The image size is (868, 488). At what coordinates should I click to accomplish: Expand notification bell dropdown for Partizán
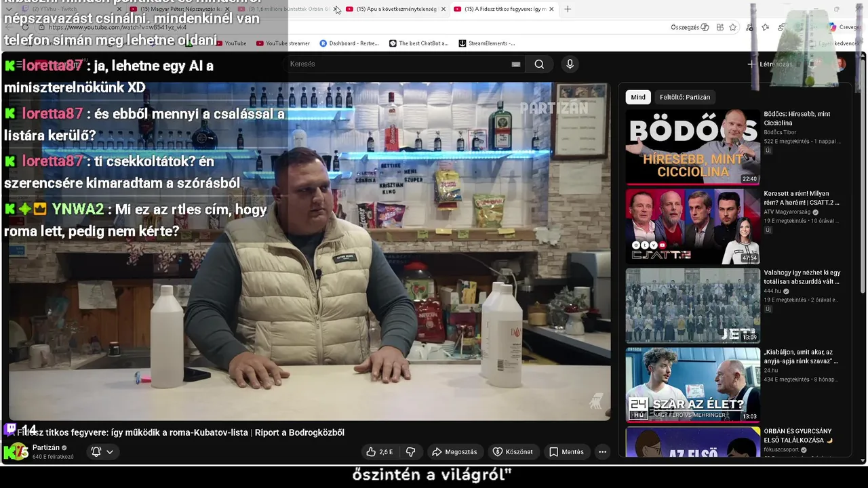102,451
